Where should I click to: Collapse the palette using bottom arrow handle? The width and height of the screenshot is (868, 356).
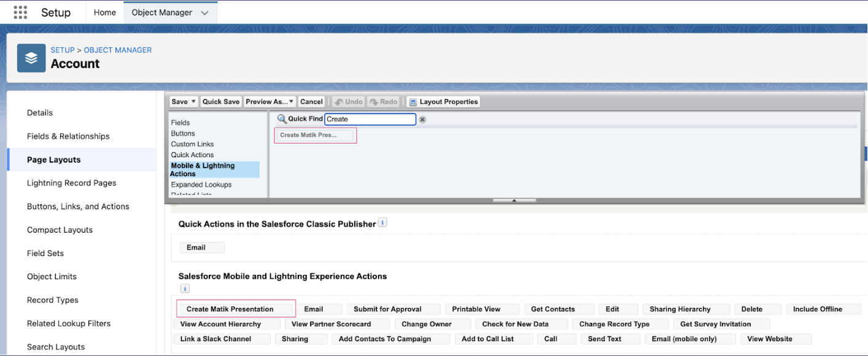(514, 200)
